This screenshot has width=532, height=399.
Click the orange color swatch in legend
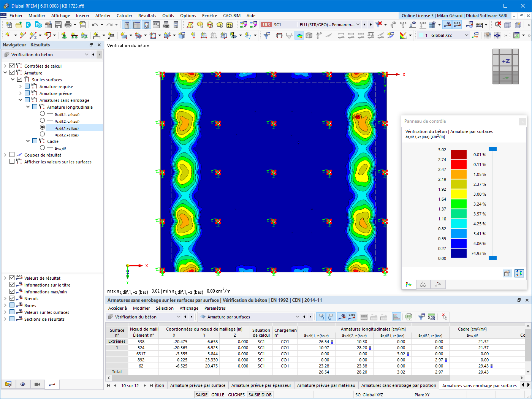pyautogui.click(x=459, y=174)
